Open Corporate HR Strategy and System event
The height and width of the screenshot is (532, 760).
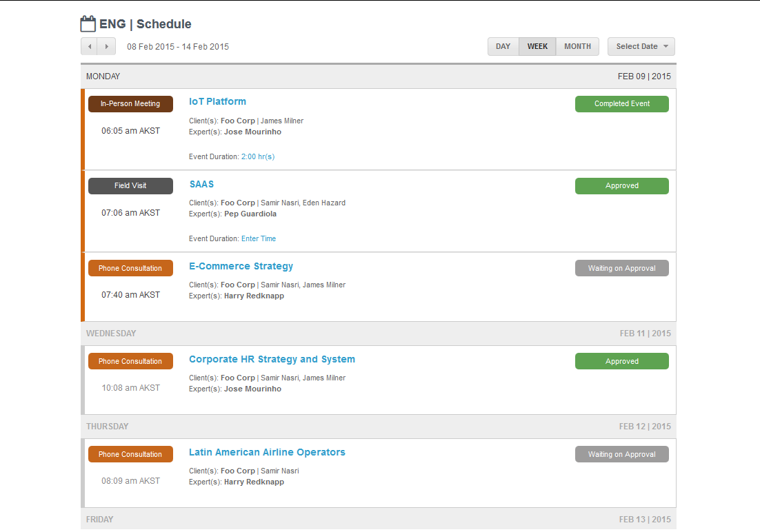point(272,359)
